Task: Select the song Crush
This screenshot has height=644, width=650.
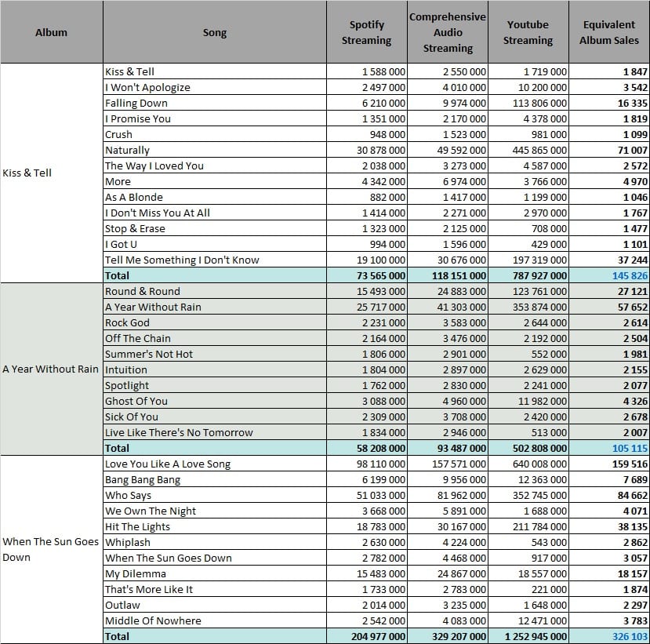Action: (x=215, y=134)
